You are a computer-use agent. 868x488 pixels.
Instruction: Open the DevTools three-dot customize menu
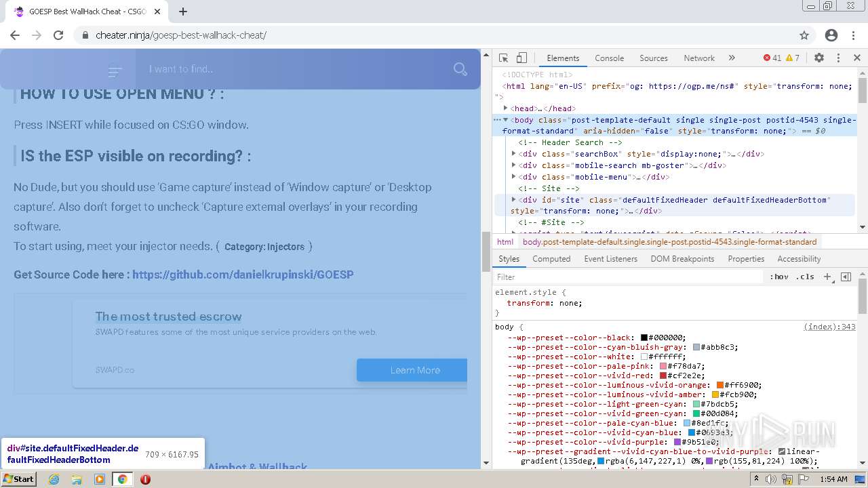pyautogui.click(x=838, y=58)
